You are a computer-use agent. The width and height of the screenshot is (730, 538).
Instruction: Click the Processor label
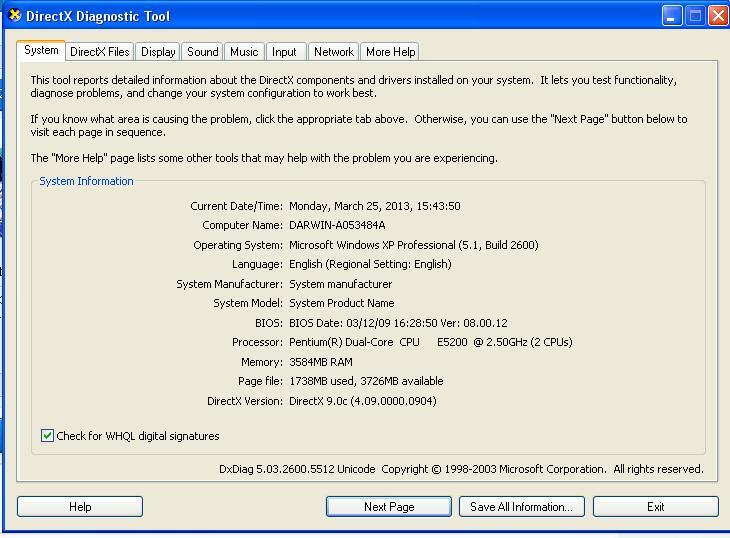point(257,342)
